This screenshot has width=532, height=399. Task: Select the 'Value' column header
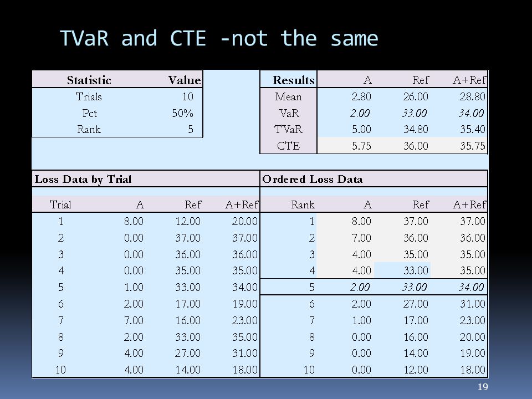coord(184,80)
